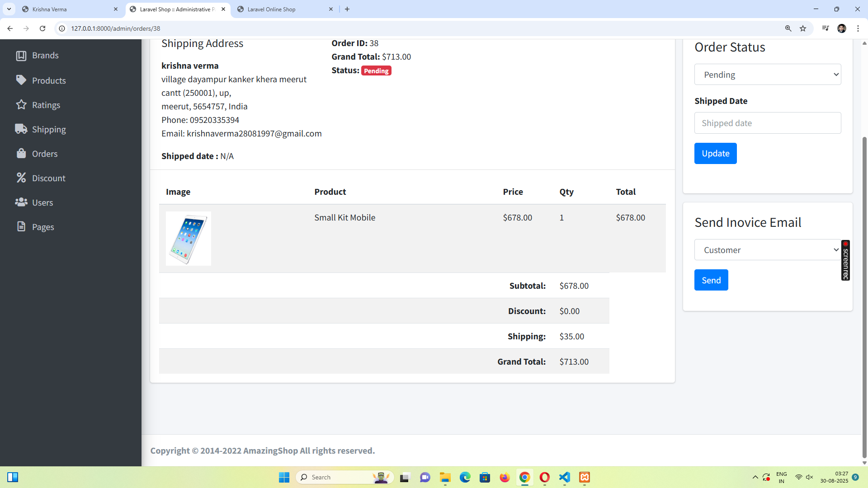
Task: Click the Ratings star icon
Action: click(21, 105)
